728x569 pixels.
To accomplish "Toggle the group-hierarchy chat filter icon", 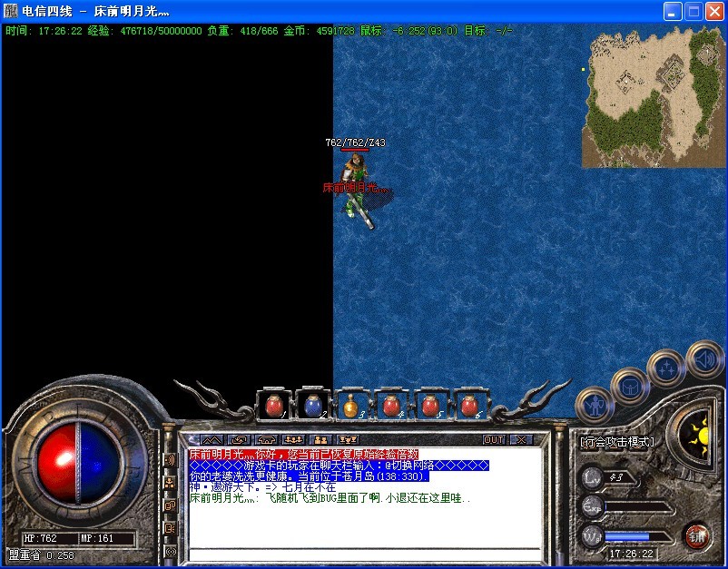I will coord(170,483).
